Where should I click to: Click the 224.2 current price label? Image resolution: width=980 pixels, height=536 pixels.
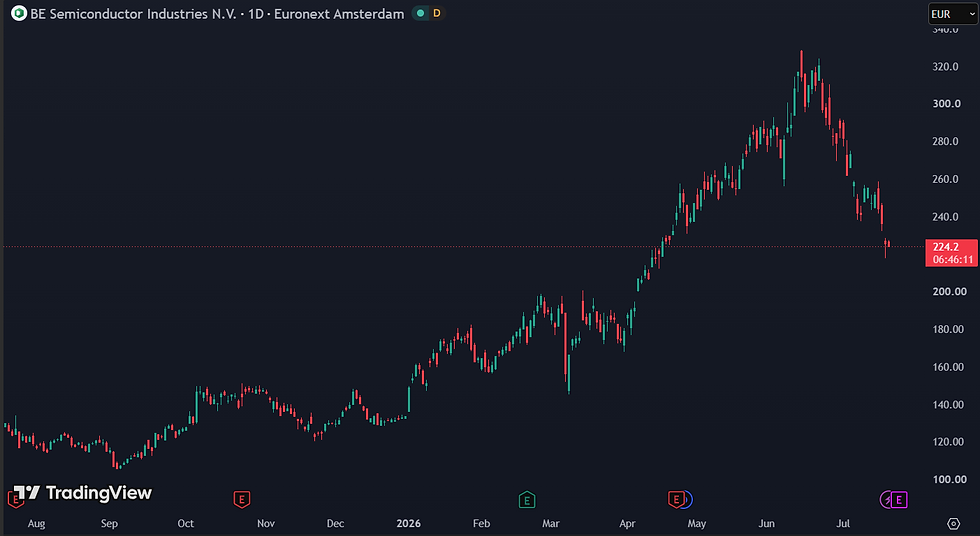point(951,253)
